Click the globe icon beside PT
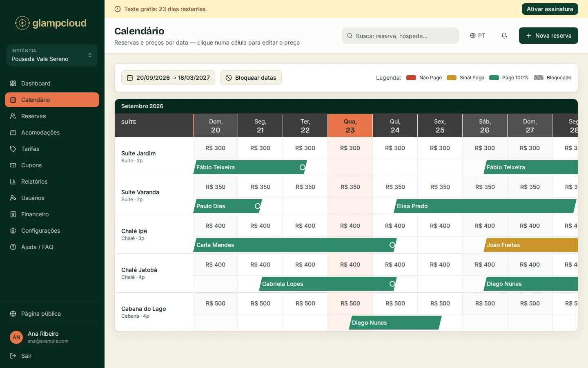The height and width of the screenshot is (368, 588). click(x=473, y=36)
